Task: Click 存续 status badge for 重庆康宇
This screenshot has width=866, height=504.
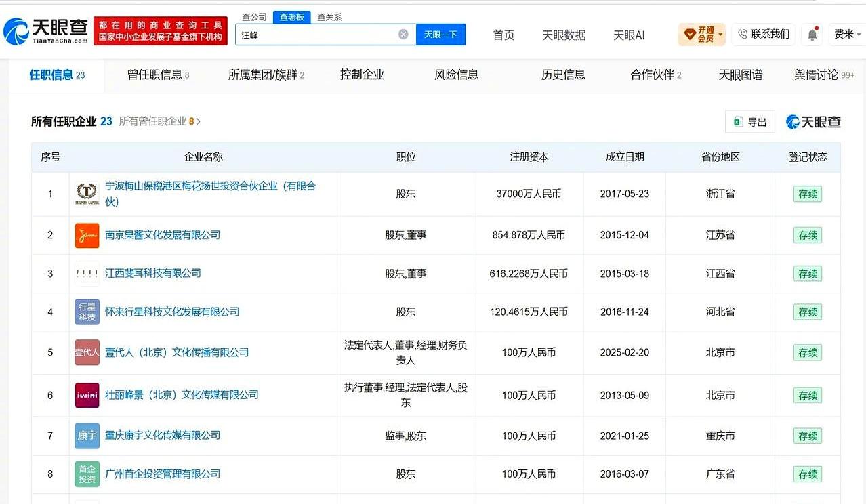Action: pyautogui.click(x=808, y=436)
